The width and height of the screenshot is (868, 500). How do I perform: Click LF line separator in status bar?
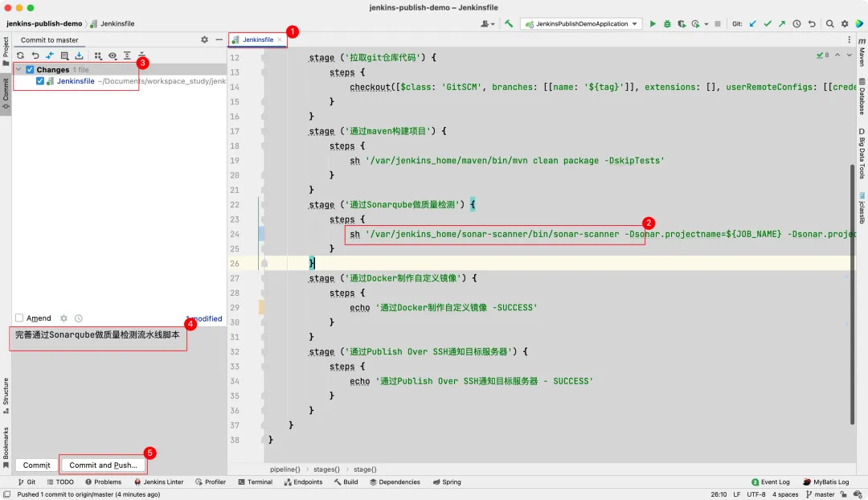click(737, 494)
